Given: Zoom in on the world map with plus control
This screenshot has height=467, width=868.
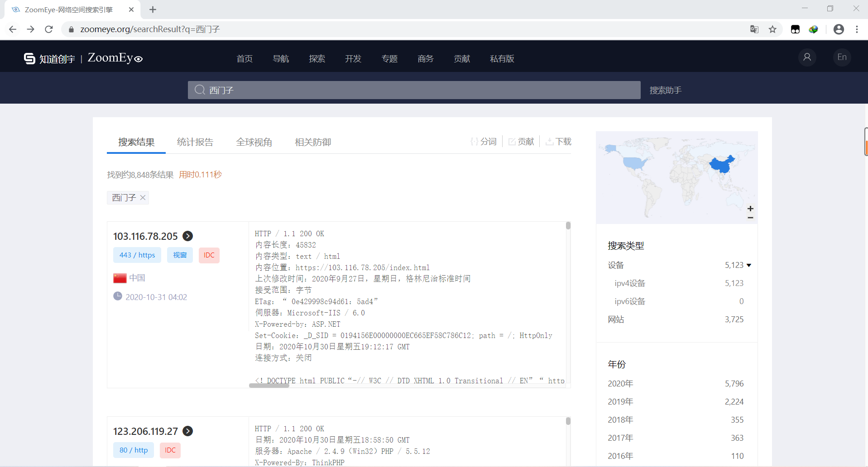Looking at the screenshot, I should click(x=750, y=209).
